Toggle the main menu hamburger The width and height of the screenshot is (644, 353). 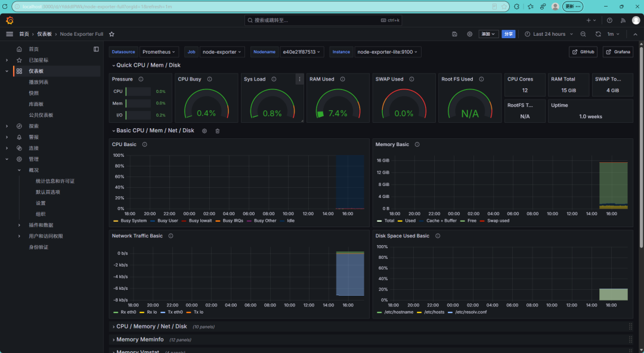point(10,34)
